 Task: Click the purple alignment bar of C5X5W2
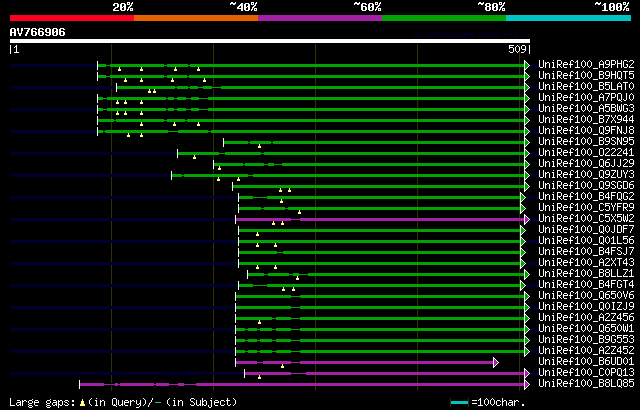[380, 219]
